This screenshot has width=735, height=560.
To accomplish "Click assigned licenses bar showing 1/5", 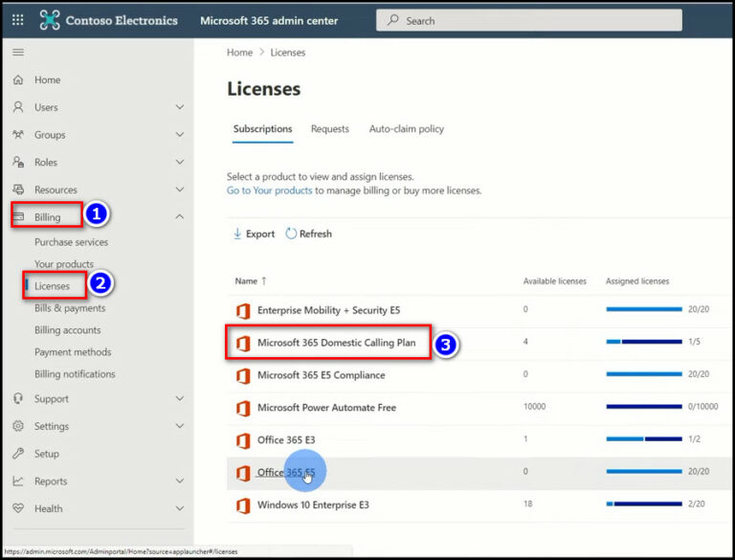I will [x=643, y=342].
